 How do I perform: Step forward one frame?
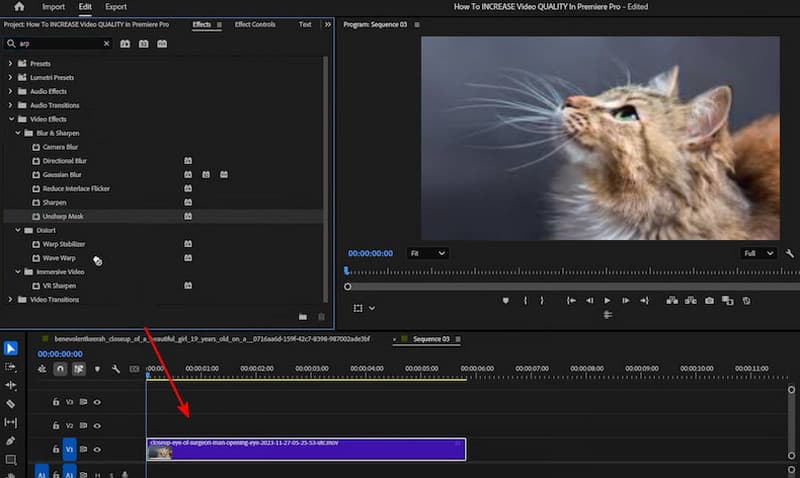(626, 300)
